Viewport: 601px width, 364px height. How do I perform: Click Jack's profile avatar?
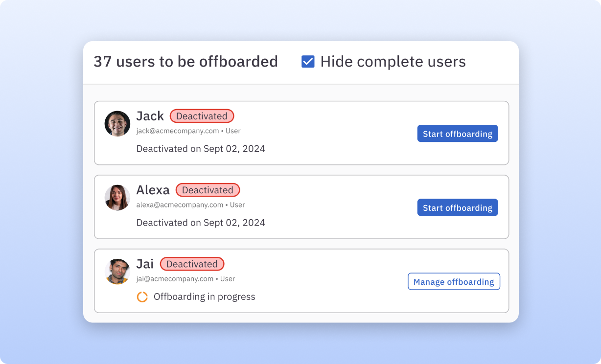tap(117, 124)
